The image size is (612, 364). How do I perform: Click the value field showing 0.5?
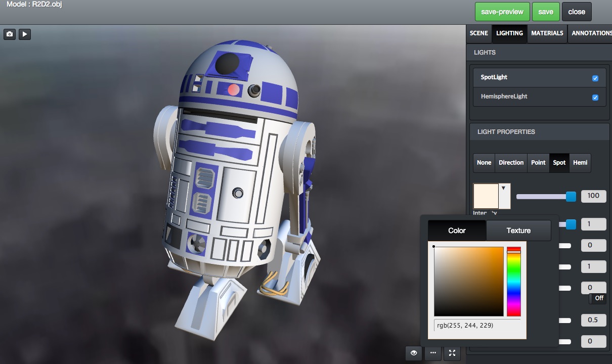(x=594, y=320)
